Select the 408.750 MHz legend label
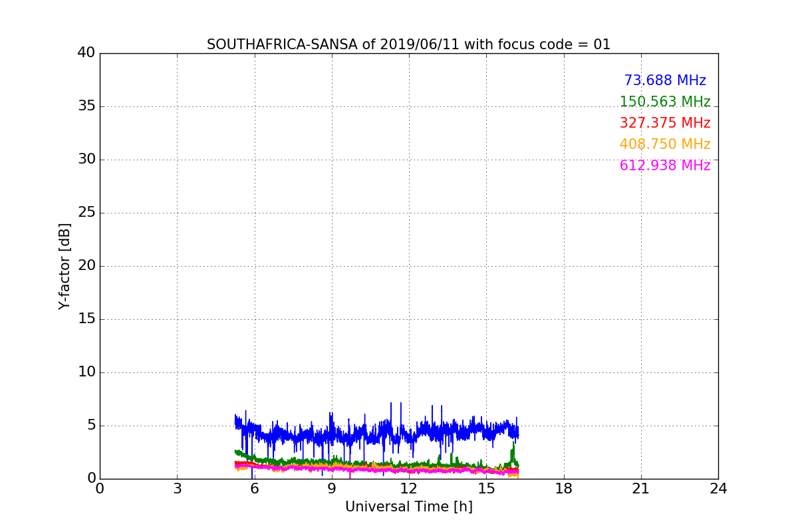Image resolution: width=798 pixels, height=532 pixels. click(665, 144)
